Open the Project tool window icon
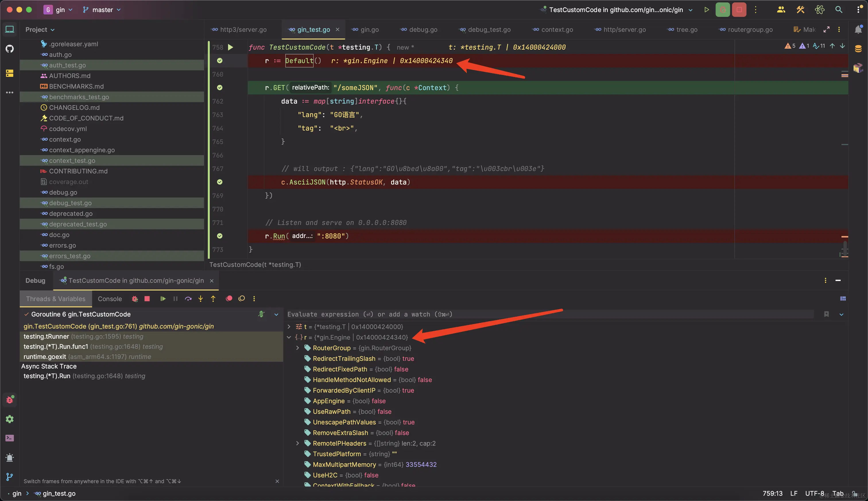The height and width of the screenshot is (501, 868). [x=10, y=30]
